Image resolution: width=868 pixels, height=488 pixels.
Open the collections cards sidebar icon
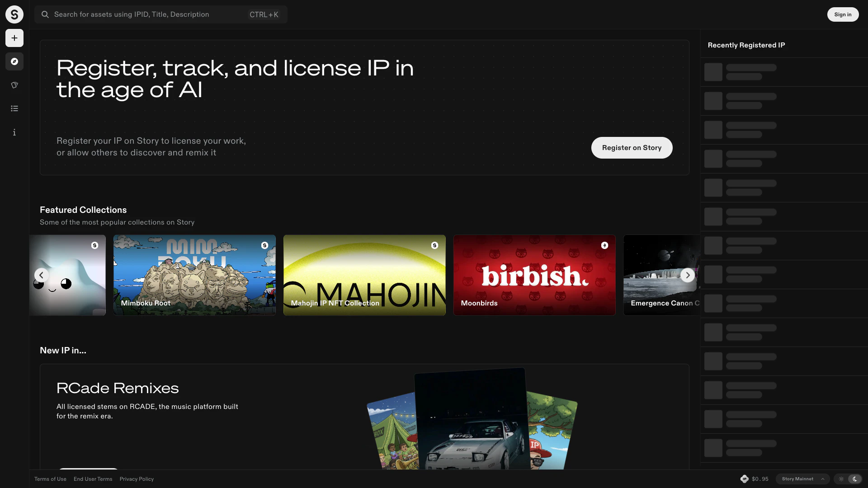[x=14, y=85]
